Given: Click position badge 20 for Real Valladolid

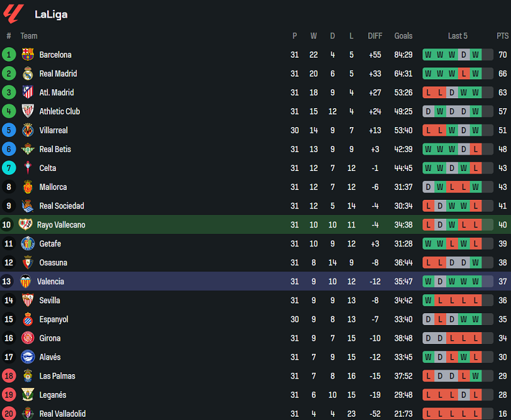Looking at the screenshot, I should (9, 414).
